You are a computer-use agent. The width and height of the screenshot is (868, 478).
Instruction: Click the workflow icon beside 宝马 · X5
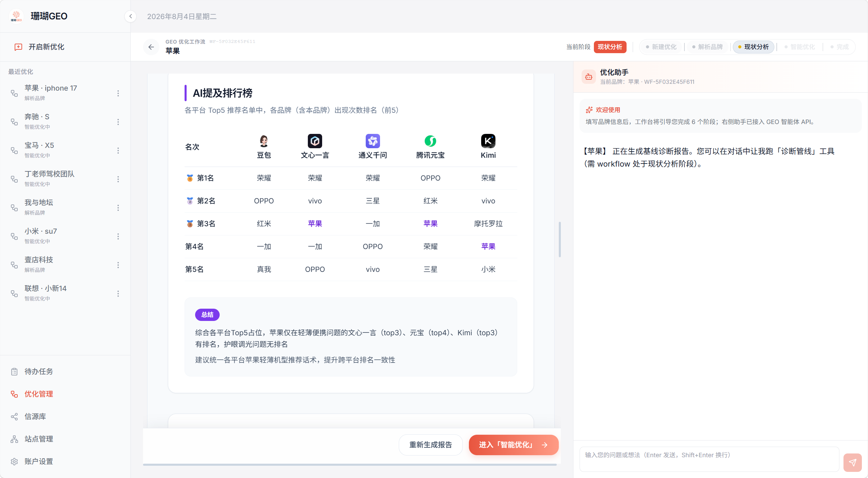[x=14, y=150]
